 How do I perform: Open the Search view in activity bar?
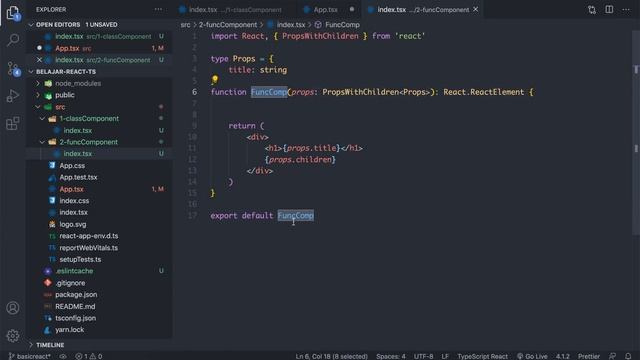(x=13, y=40)
